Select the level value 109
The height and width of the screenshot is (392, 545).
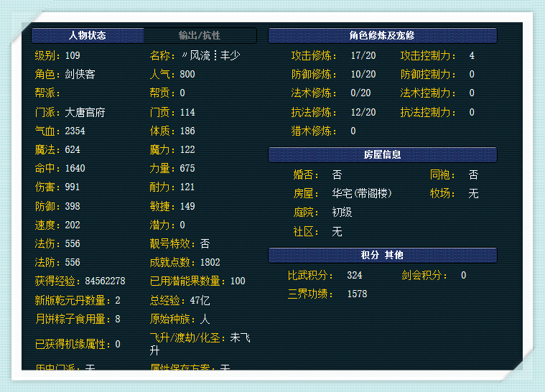73,55
